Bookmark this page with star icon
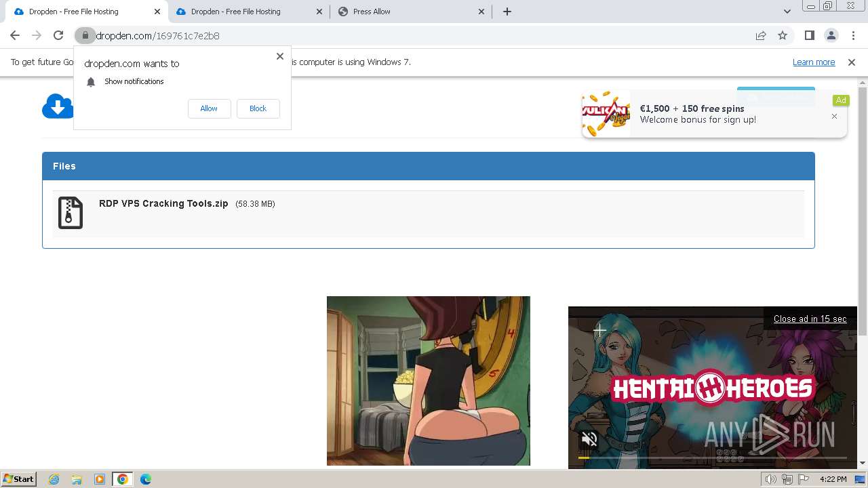868x488 pixels. point(783,35)
